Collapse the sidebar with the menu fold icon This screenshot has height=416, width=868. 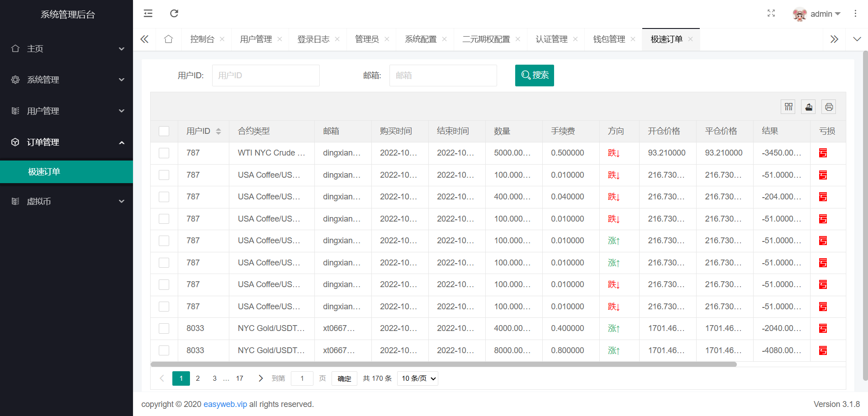click(x=148, y=14)
